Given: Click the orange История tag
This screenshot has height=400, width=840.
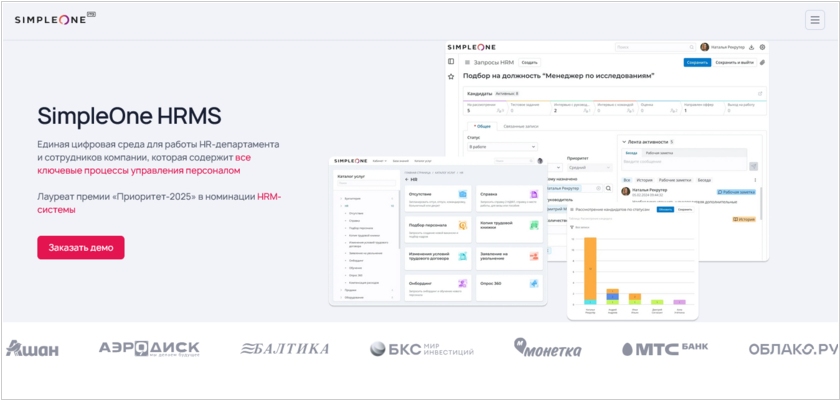Looking at the screenshot, I should [744, 219].
